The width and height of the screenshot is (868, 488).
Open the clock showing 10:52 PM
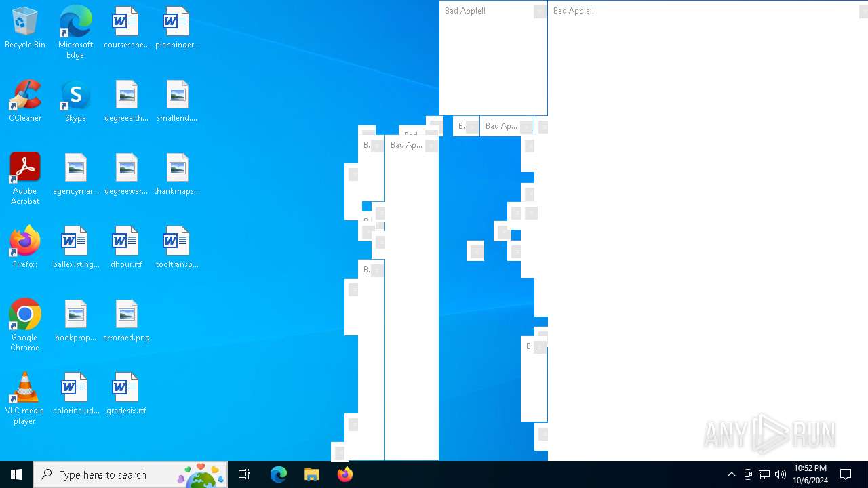click(x=810, y=474)
